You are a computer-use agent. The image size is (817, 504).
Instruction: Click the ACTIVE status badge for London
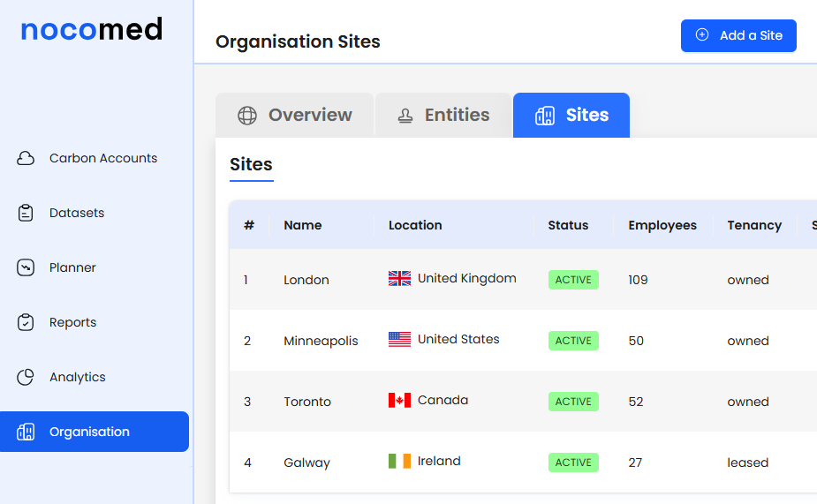[573, 280]
